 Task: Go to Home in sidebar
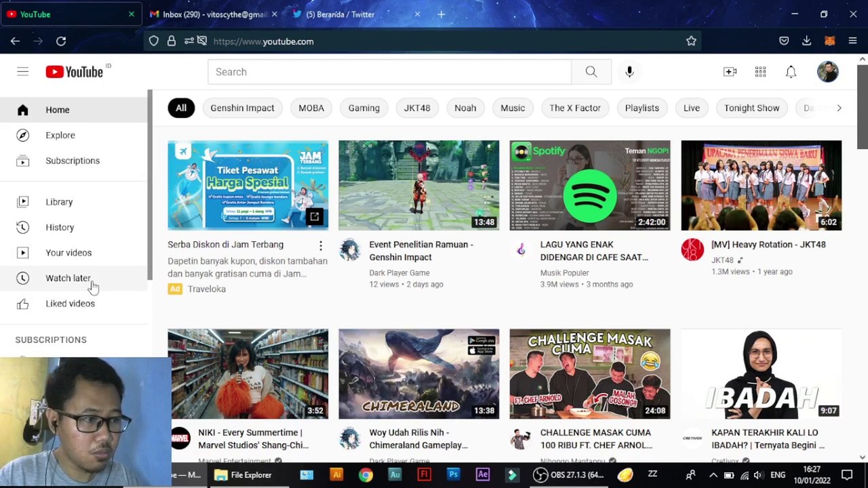pyautogui.click(x=73, y=110)
